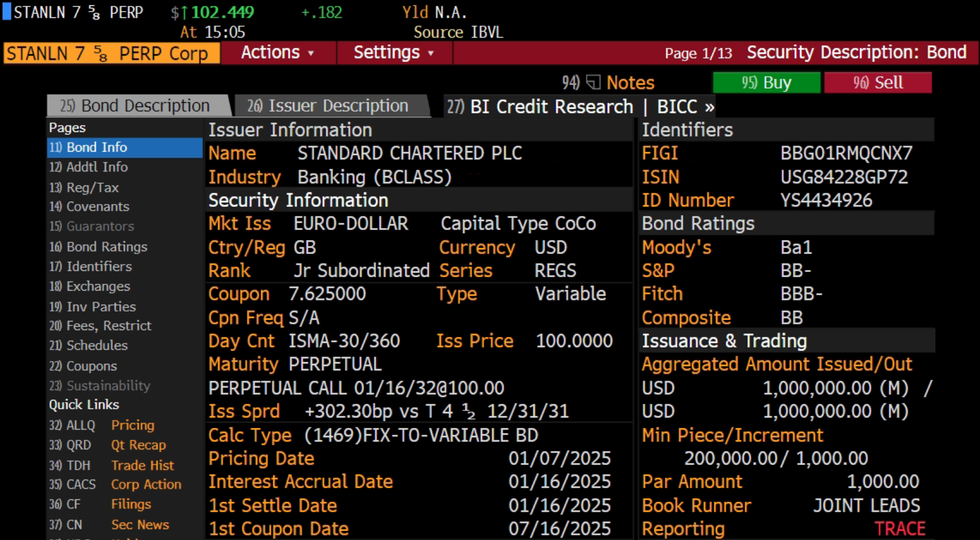Open the Reg/Tax page
This screenshot has height=540, width=980.
[84, 187]
